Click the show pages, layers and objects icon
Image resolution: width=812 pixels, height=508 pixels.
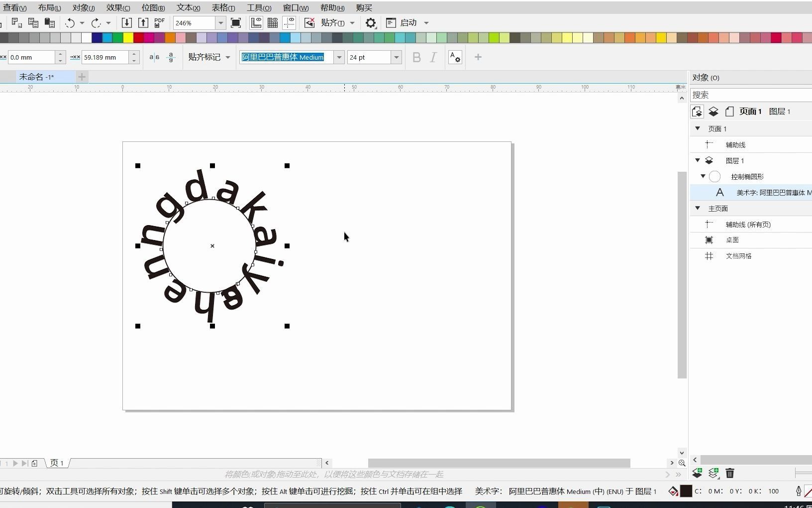[x=697, y=112]
